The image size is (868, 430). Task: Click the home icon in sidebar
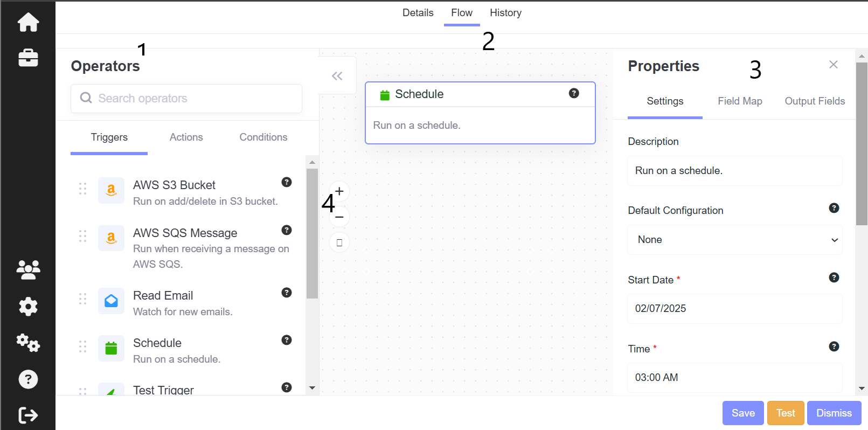pyautogui.click(x=28, y=22)
